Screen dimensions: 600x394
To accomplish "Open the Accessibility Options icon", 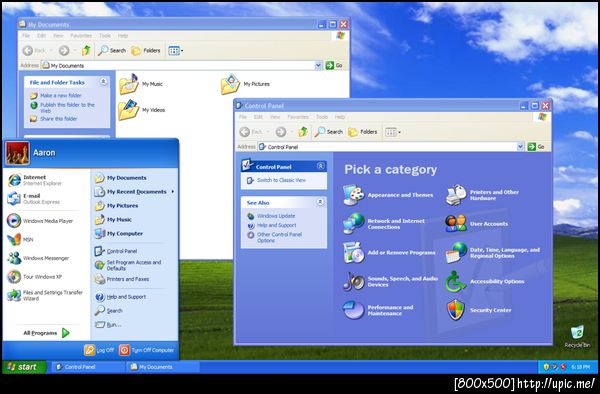I will [455, 282].
